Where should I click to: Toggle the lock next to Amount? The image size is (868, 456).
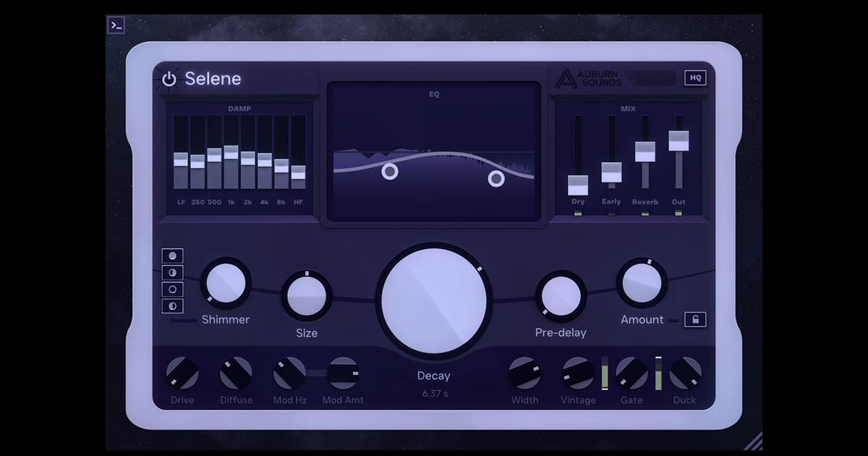click(x=695, y=319)
